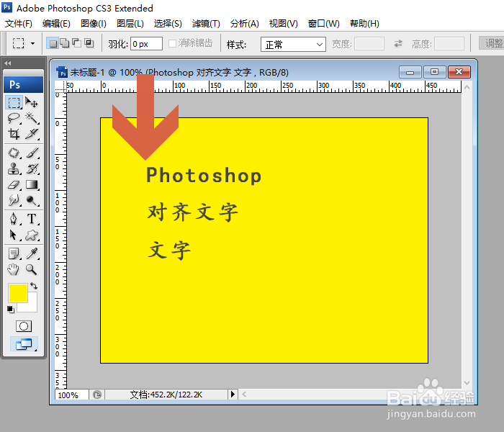
Task: Select the Hand tool
Action: pos(14,269)
